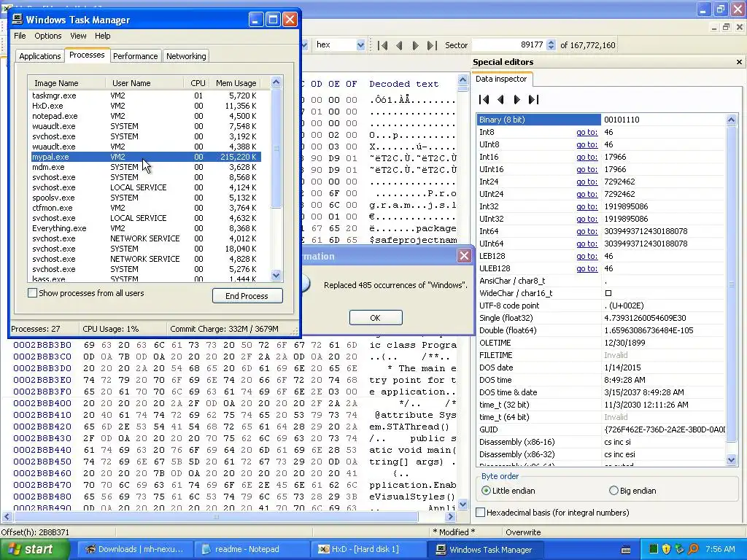Close the replace information dialog
The height and width of the screenshot is (560, 747).
[x=464, y=256]
